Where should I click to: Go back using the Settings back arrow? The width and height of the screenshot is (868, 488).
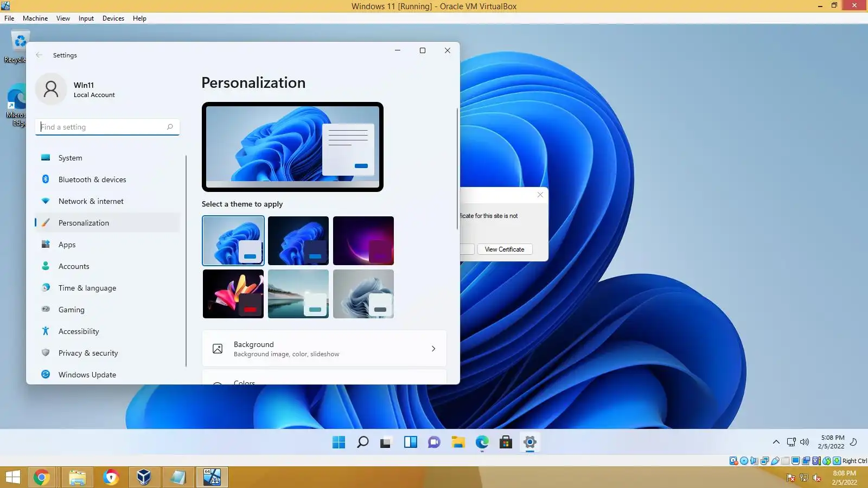tap(39, 55)
